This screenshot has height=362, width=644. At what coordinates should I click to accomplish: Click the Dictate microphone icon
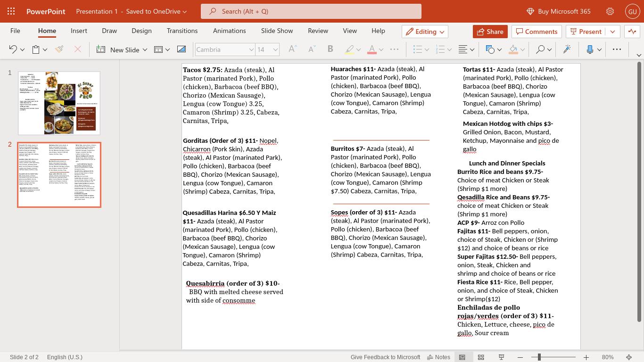pos(589,49)
